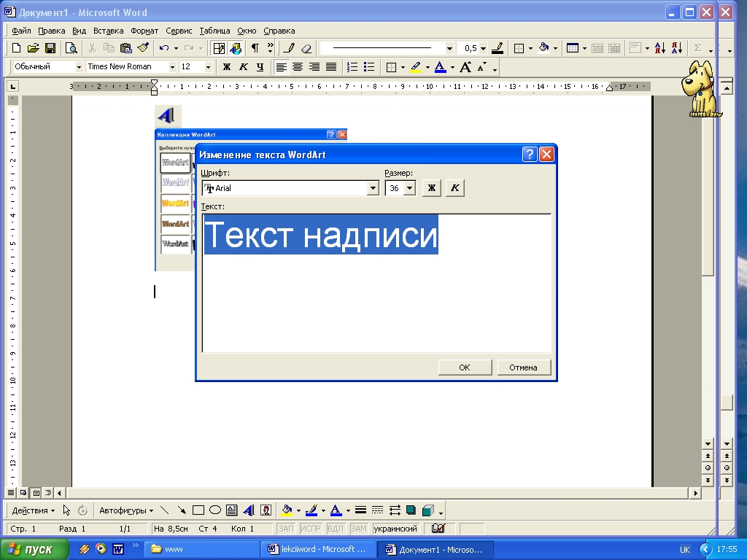Save the document with the floppy icon
The image size is (747, 560).
click(x=50, y=48)
